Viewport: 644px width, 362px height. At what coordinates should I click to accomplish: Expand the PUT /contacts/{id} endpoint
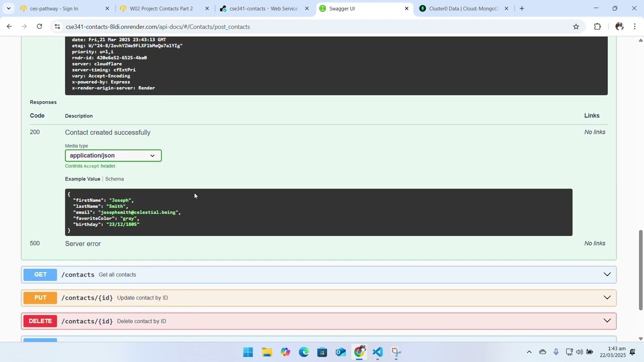pos(318,298)
